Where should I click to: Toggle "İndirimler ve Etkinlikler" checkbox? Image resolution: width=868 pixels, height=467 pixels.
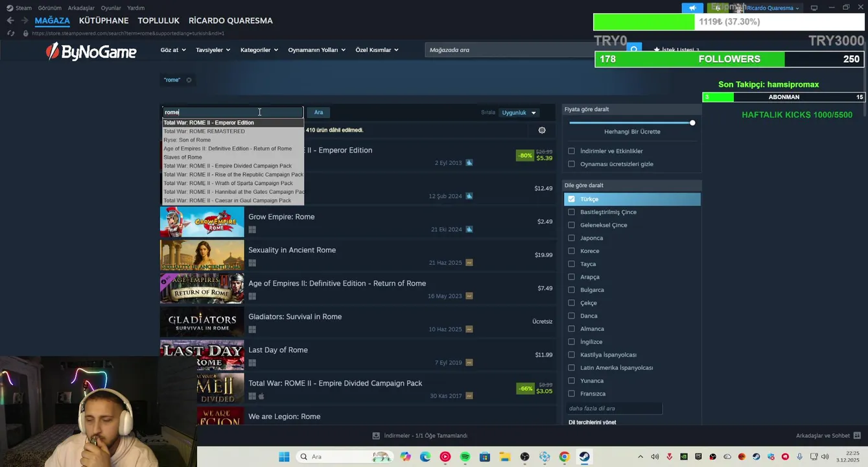pyautogui.click(x=571, y=151)
